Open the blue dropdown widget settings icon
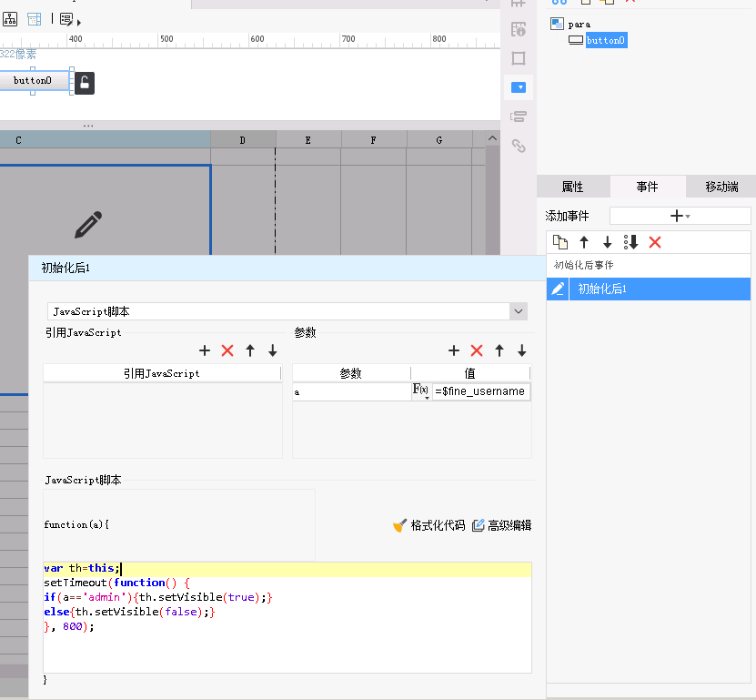This screenshot has width=756, height=700. (x=519, y=87)
